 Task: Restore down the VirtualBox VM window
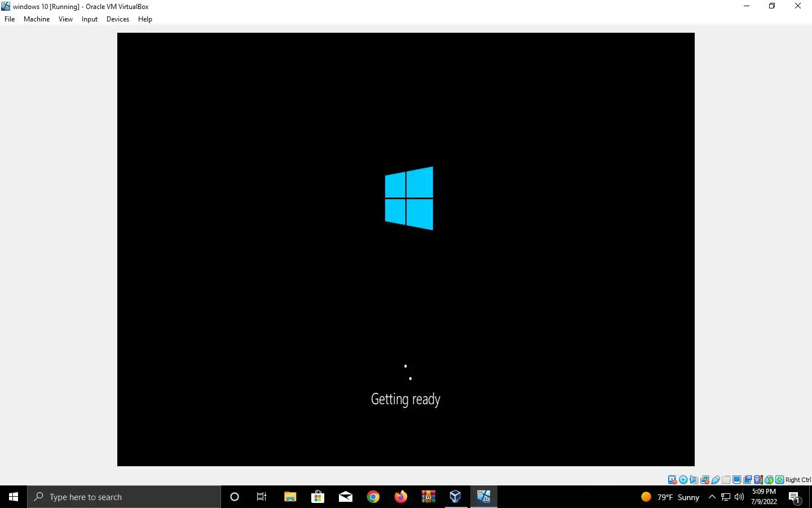[x=772, y=6]
